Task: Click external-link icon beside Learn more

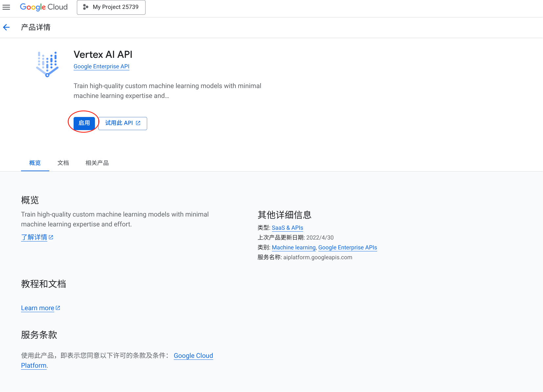Action: [x=58, y=308]
